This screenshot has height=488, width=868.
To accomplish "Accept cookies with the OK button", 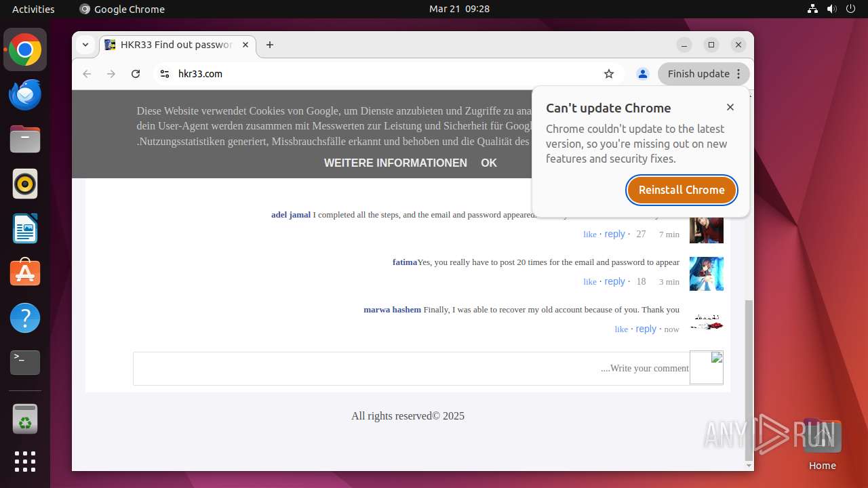I will (x=489, y=163).
